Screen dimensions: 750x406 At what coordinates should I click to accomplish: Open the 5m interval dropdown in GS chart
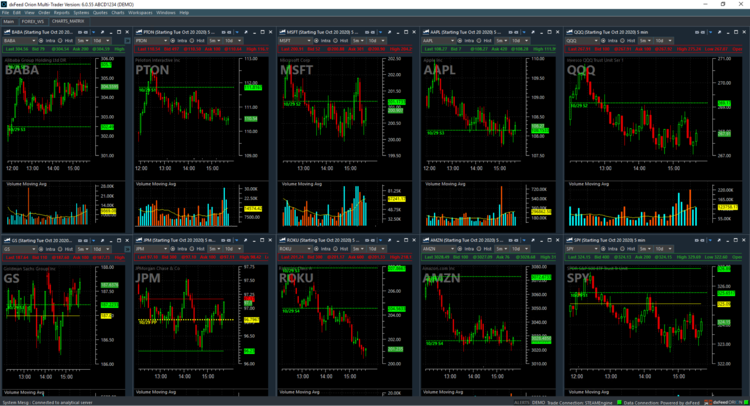83,249
